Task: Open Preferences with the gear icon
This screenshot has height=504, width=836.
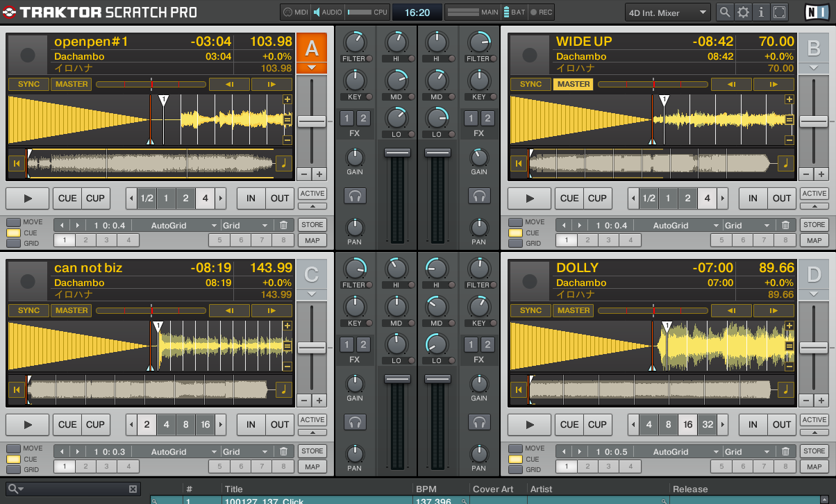Action: point(743,12)
